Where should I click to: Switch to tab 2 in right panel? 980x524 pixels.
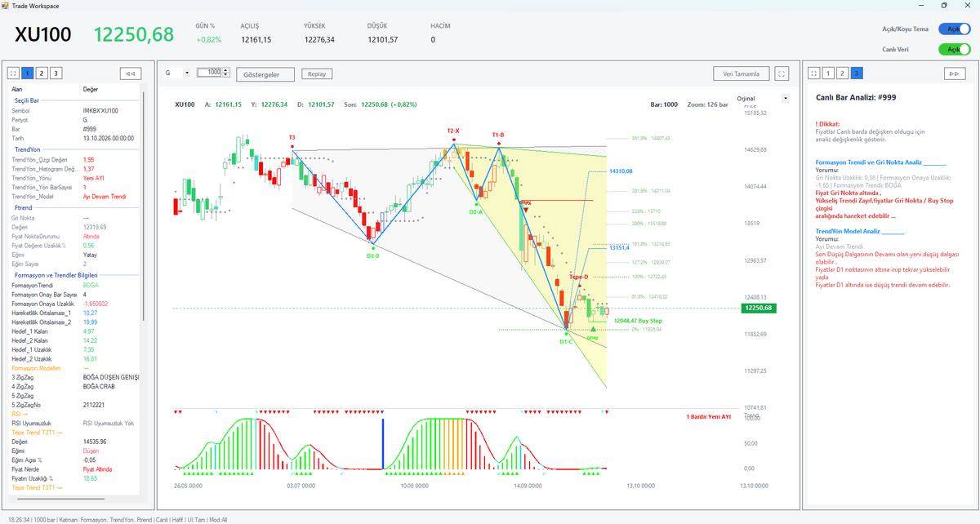(842, 73)
